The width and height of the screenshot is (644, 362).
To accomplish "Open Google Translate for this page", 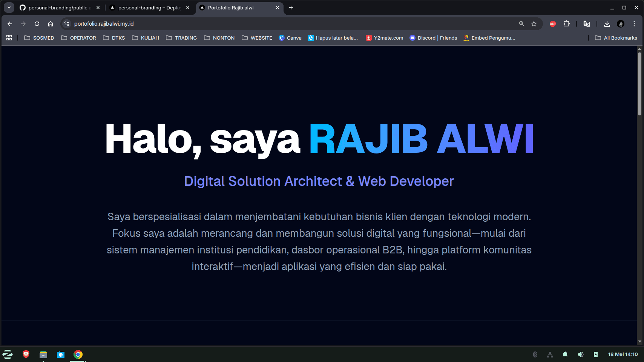I will (x=587, y=24).
